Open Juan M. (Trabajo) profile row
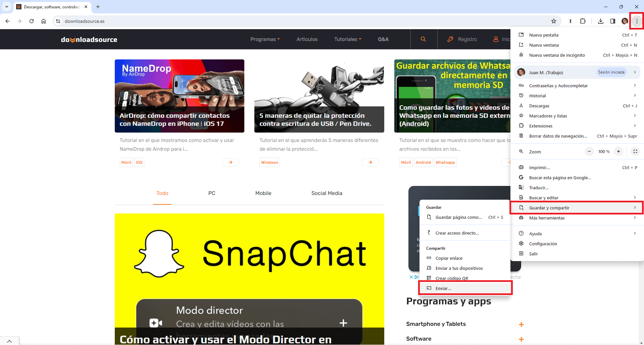This screenshot has width=644, height=345. pyautogui.click(x=577, y=72)
